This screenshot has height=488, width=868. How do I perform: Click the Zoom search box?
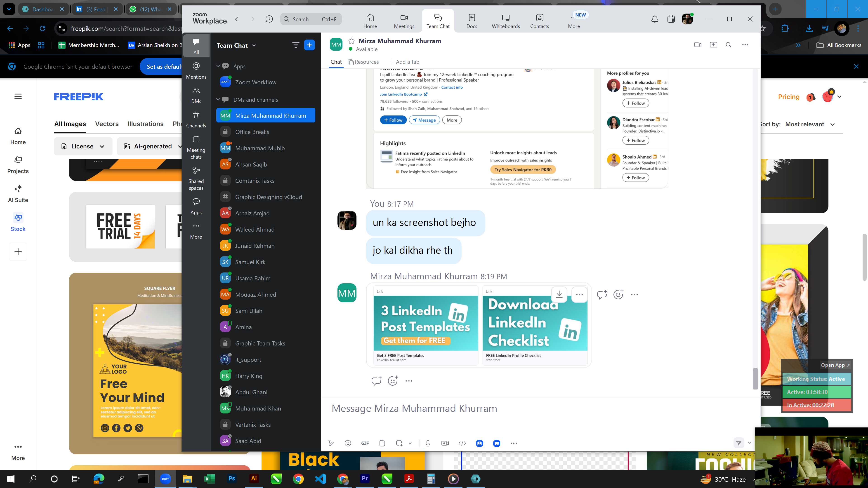click(x=311, y=19)
